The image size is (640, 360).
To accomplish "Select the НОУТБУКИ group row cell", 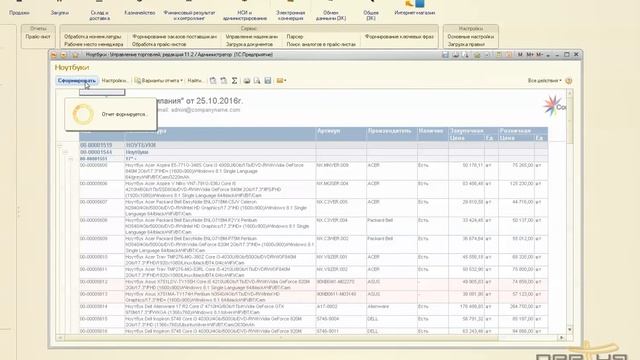I will coord(220,145).
